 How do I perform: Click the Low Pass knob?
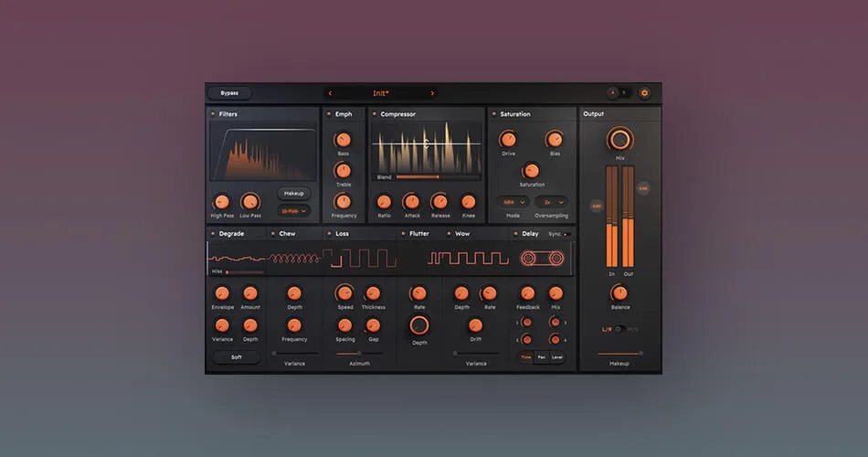(250, 202)
